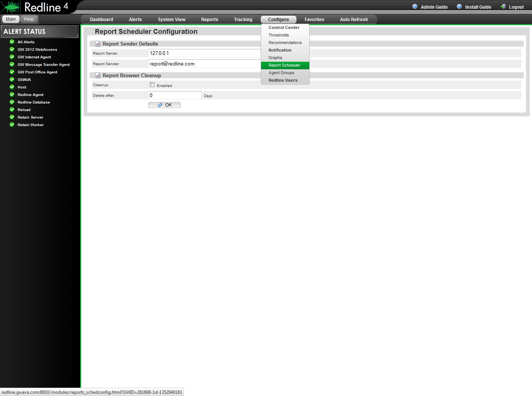Screen dimensions: 532x396
Task: Click Auto Refresh in the navigation bar
Action: (x=354, y=20)
